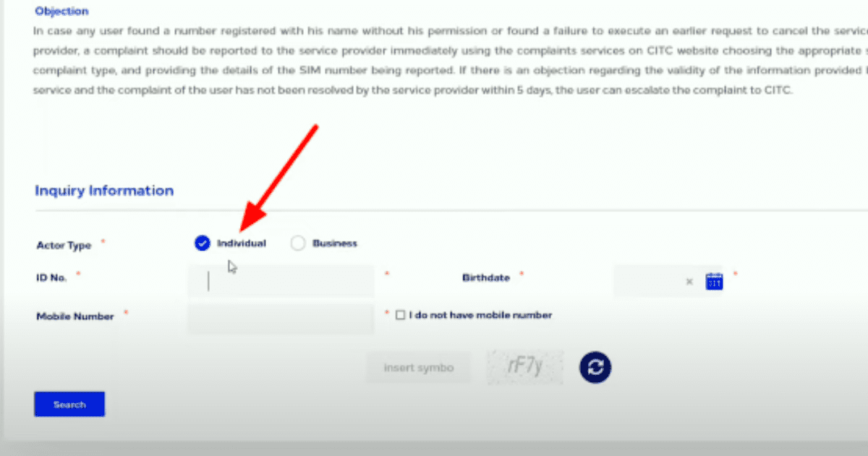Click the ID No. input field

coord(281,282)
